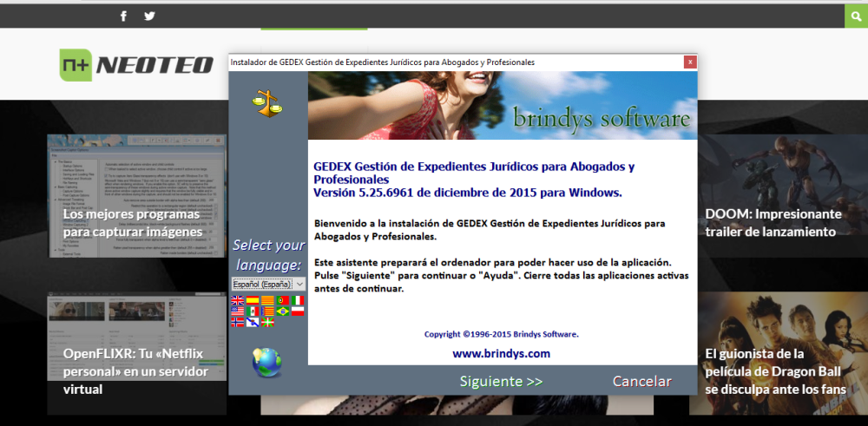Click the Copyright ©1996-2015 Brindys Software text
The width and height of the screenshot is (868, 426).
coord(502,334)
